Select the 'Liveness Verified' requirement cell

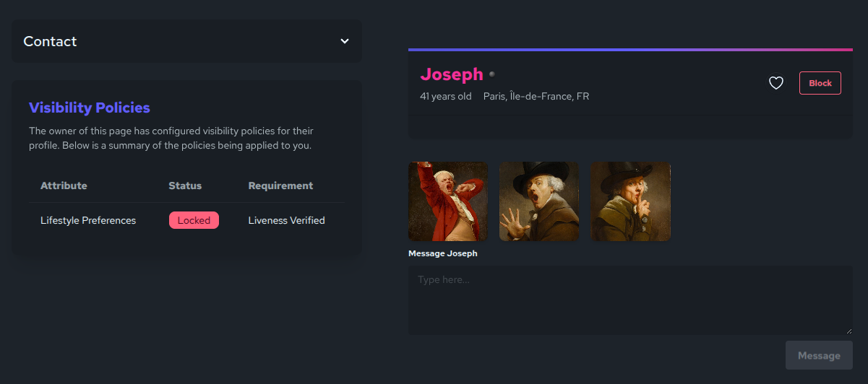coord(287,220)
